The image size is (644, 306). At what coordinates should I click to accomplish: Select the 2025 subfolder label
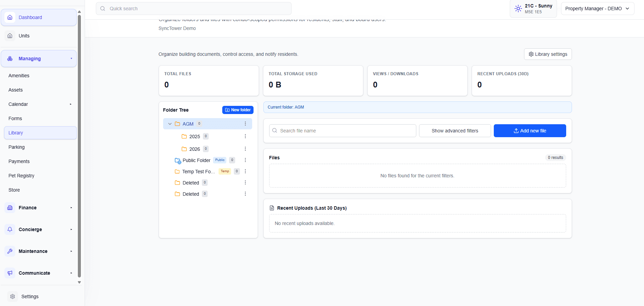point(194,136)
